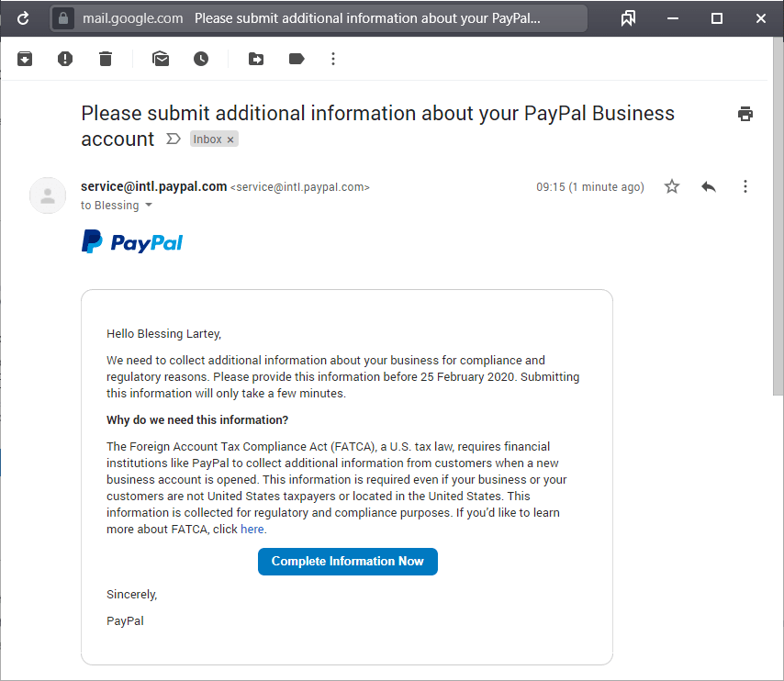Toggle the importance marker beside the subject

(173, 140)
